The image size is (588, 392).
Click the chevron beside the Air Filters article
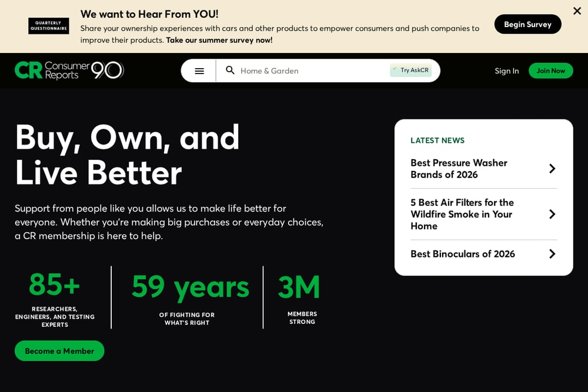point(552,214)
